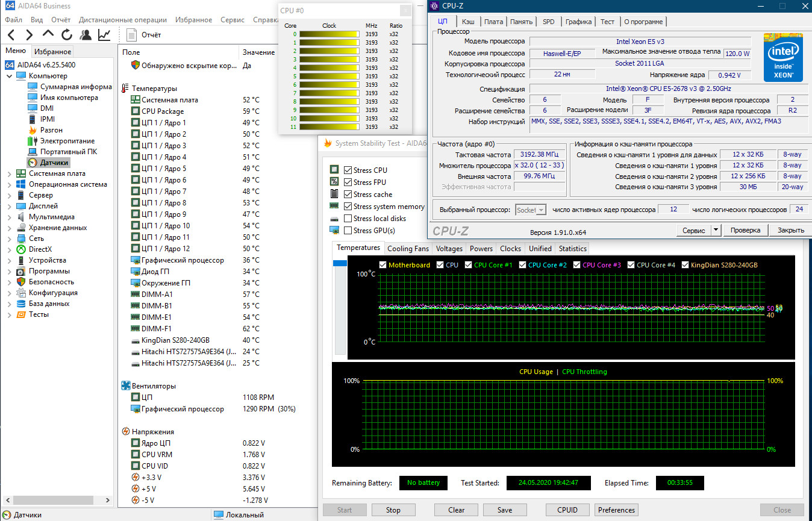Expand Сервер tree node
Viewport: 812px width, 521px height.
point(10,195)
